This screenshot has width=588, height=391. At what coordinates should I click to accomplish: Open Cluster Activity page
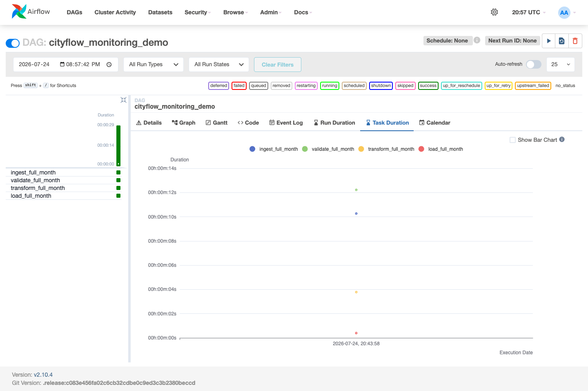tap(115, 12)
